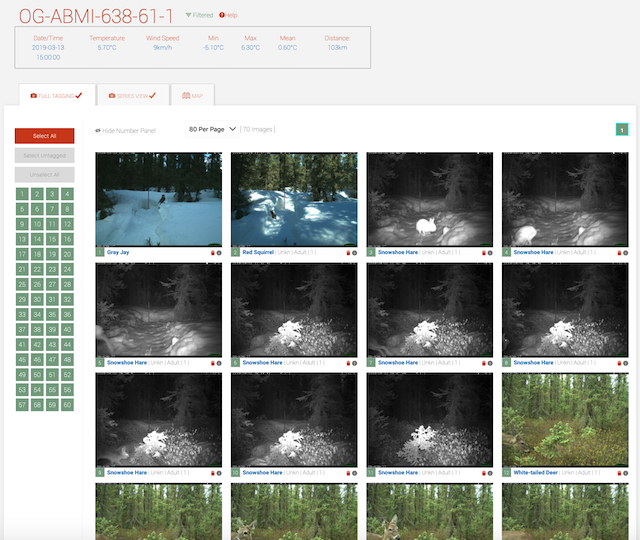The image size is (640, 540).
Task: Click the Select Untagged button
Action: click(44, 156)
